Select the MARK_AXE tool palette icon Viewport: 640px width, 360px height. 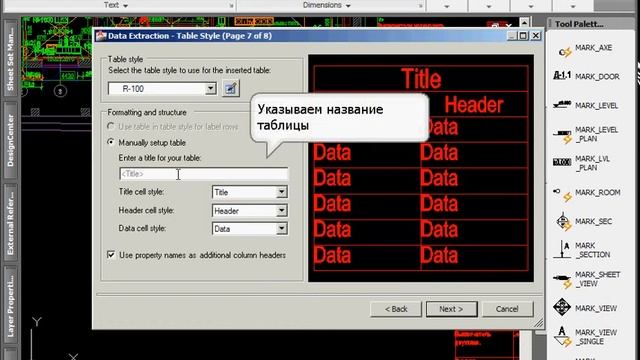pyautogui.click(x=564, y=51)
